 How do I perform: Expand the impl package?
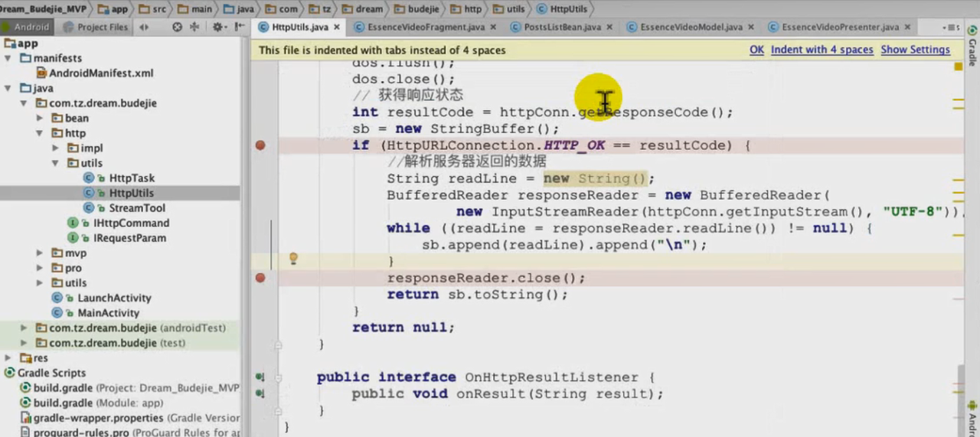click(x=54, y=148)
